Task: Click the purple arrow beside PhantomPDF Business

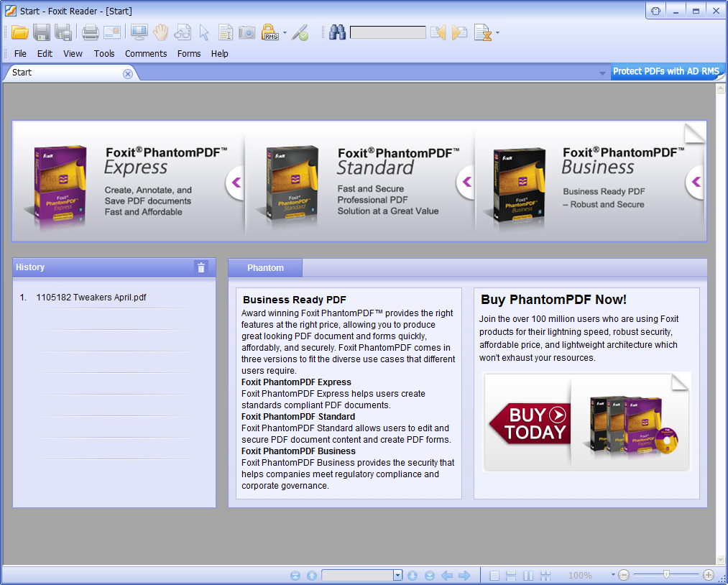Action: click(695, 182)
